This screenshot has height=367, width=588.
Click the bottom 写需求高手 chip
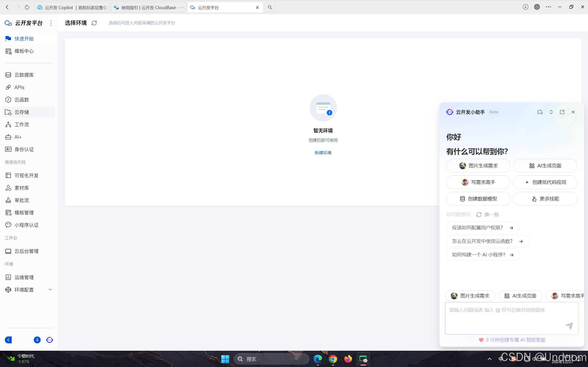click(565, 296)
